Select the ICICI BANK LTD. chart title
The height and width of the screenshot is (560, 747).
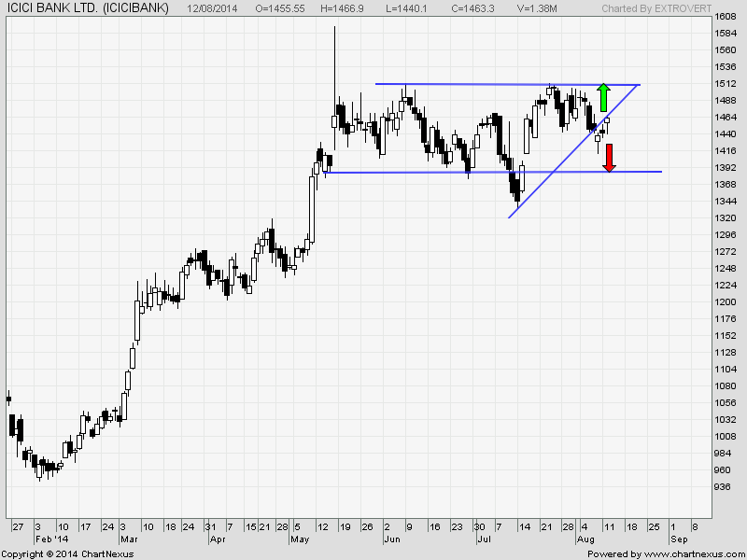pyautogui.click(x=87, y=8)
